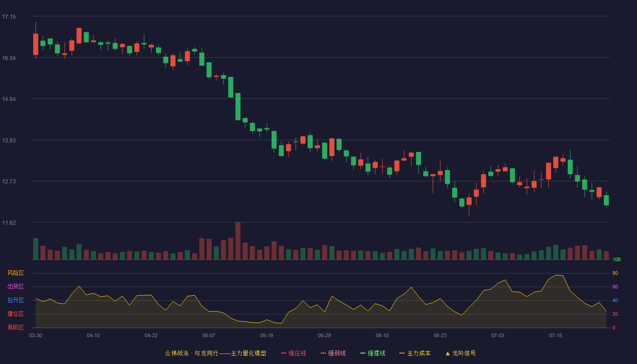Screen dimensions: 637x364
Task: Select the last green candlestick on the right
Action: point(606,200)
